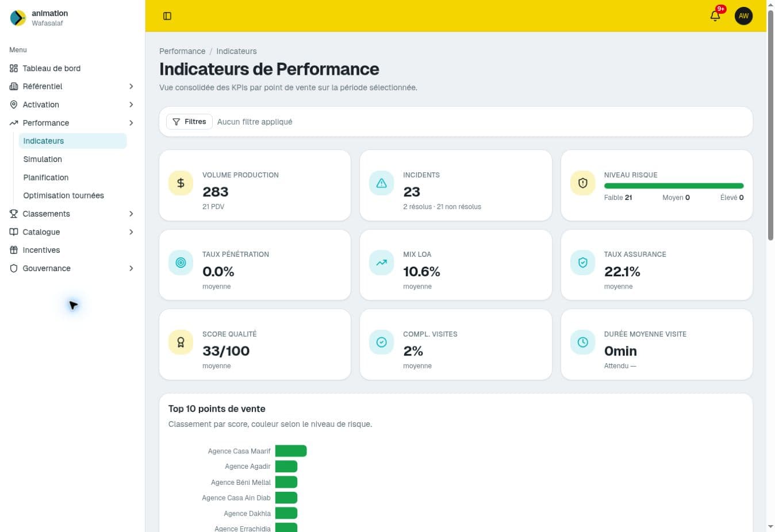Click the Mix LOA value 10.6%
The height and width of the screenshot is (532, 775).
click(421, 271)
